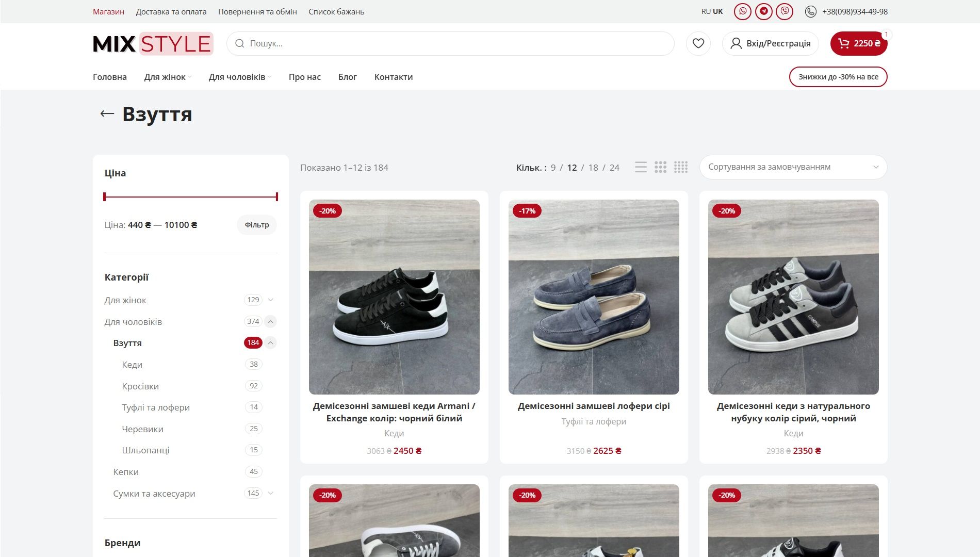Open Контакти page
The image size is (980, 557).
pyautogui.click(x=394, y=77)
